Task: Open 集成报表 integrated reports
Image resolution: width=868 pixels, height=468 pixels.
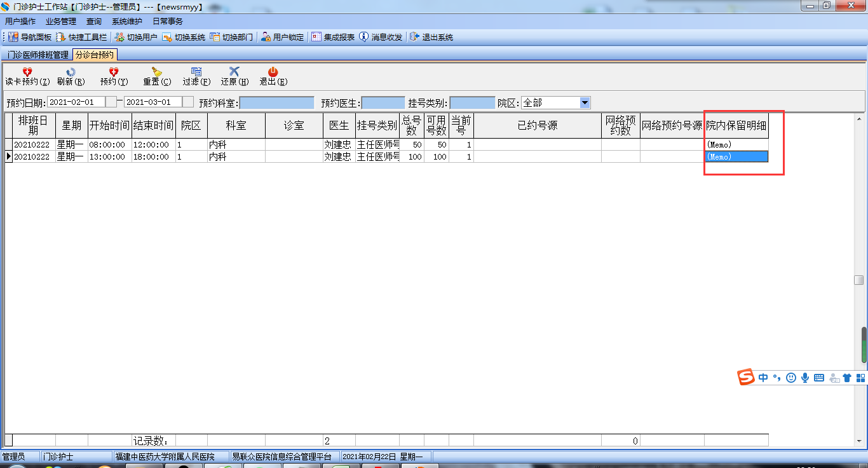Action: [x=333, y=38]
